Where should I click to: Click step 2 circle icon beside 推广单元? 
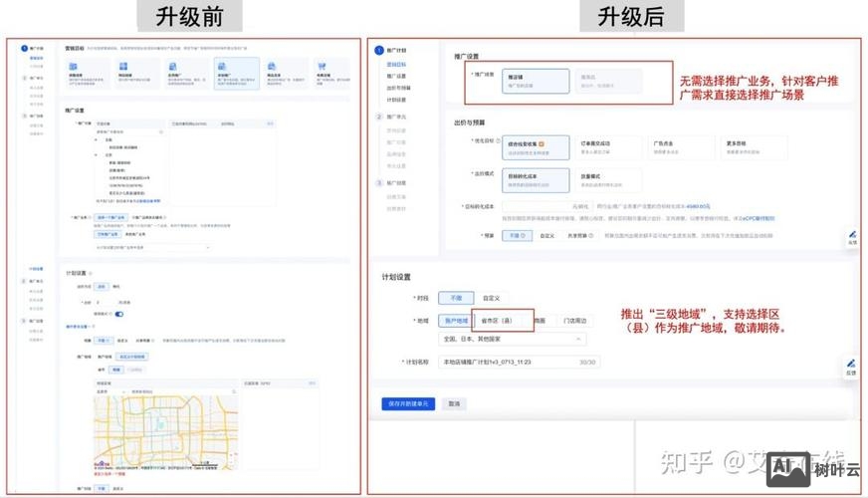click(x=379, y=117)
